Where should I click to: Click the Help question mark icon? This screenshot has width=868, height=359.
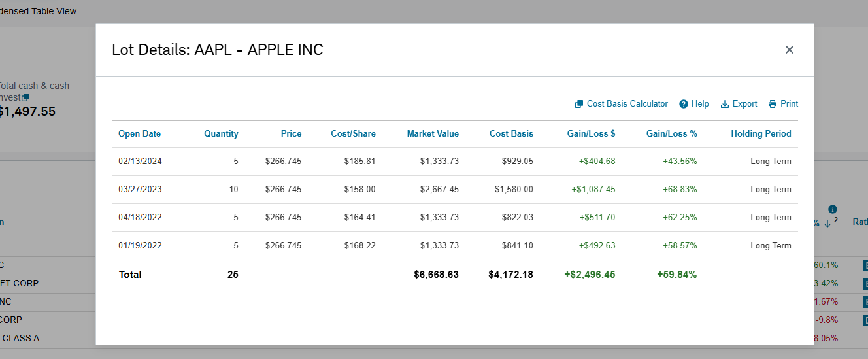click(x=684, y=104)
